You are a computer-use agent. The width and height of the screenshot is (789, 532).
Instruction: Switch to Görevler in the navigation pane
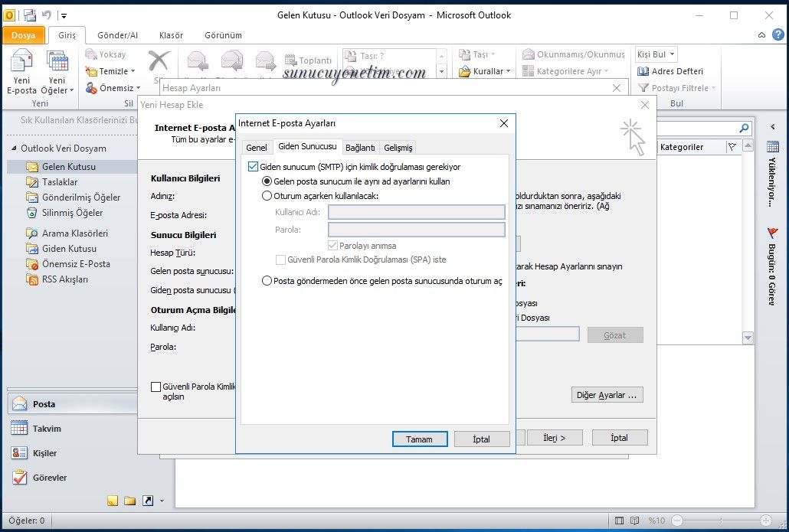point(72,477)
